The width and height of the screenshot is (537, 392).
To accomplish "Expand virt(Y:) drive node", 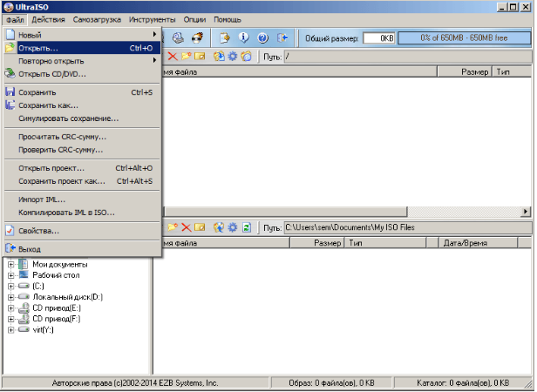I will [x=11, y=330].
